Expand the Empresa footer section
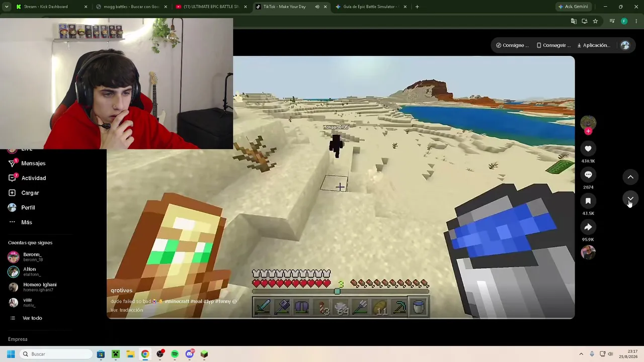The width and height of the screenshot is (644, 362). (18, 339)
